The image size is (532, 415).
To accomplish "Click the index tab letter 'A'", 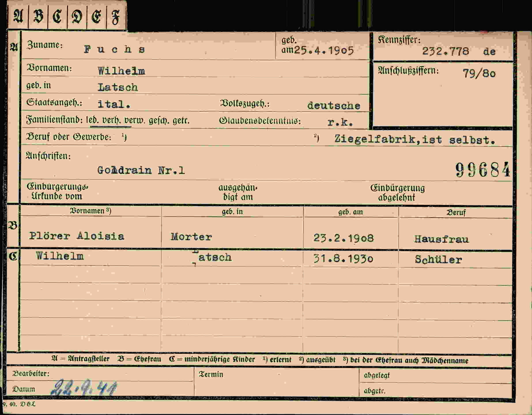I will [x=18, y=17].
